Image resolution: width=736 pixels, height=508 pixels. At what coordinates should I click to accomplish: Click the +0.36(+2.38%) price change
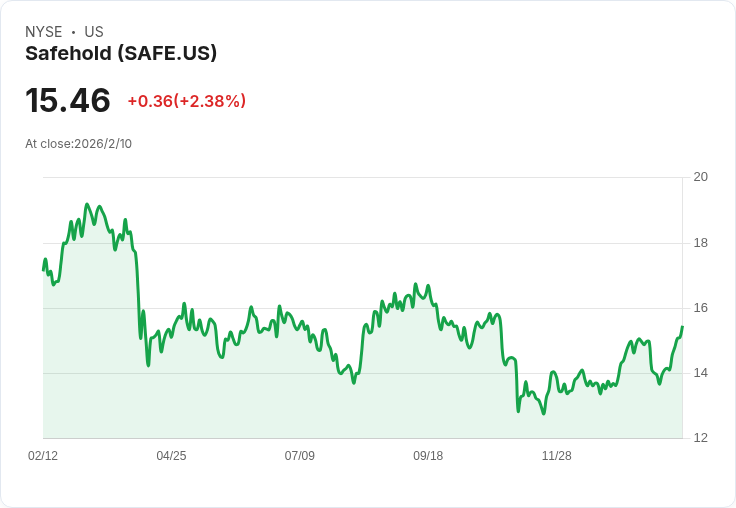click(x=186, y=101)
